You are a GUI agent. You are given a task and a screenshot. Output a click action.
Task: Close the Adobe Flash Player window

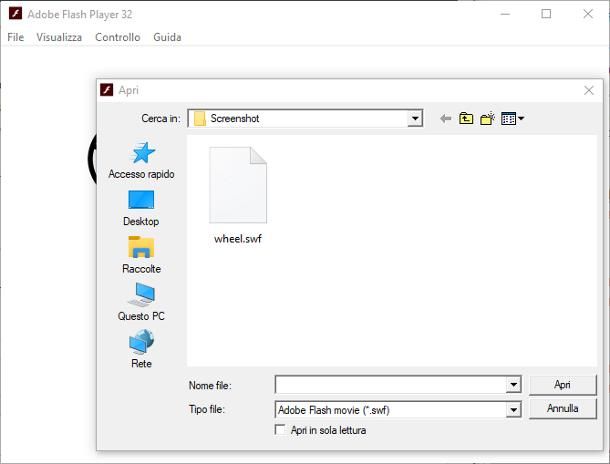(x=588, y=14)
